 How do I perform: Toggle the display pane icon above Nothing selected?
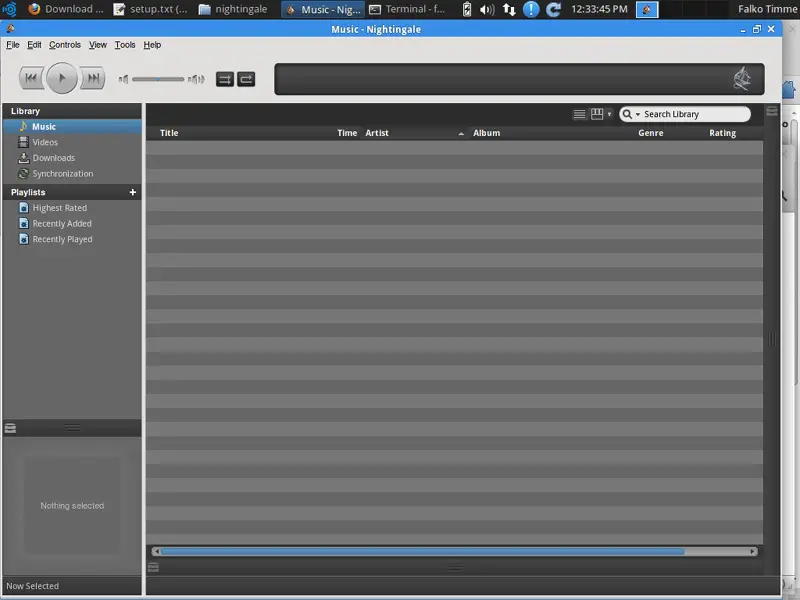click(10, 428)
